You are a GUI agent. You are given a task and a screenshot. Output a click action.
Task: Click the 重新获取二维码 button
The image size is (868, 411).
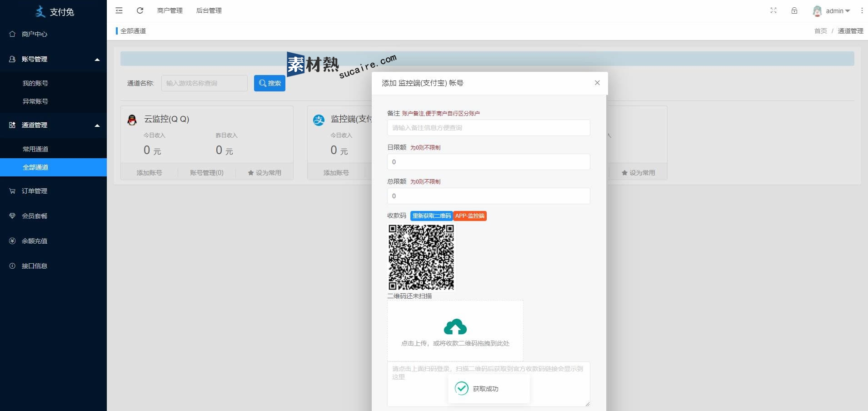[431, 216]
